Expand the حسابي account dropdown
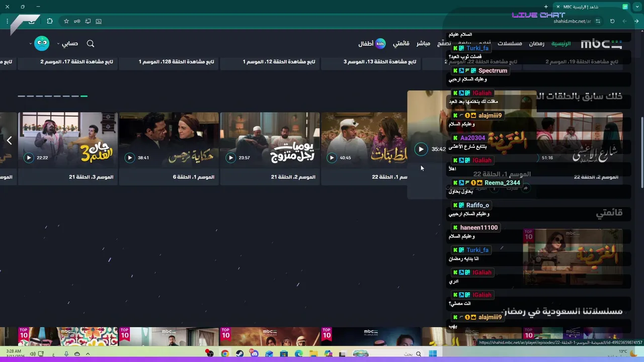This screenshot has width=644, height=362. tap(67, 44)
